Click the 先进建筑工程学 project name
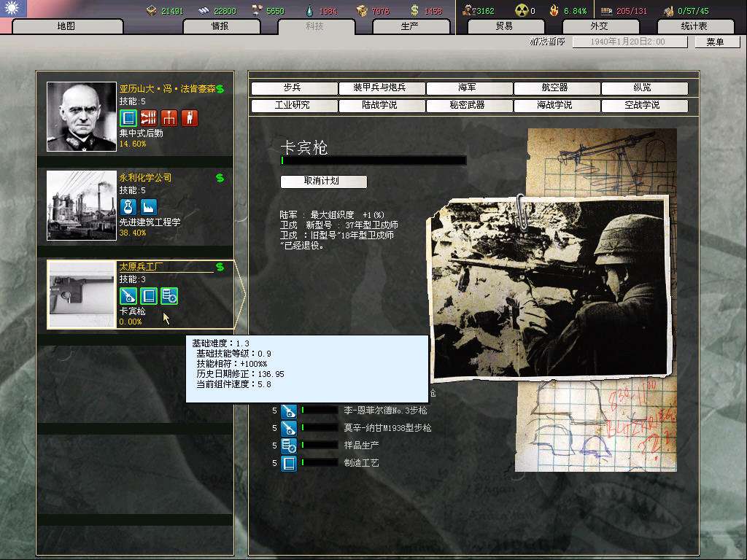This screenshot has height=560, width=747. pyautogui.click(x=150, y=222)
